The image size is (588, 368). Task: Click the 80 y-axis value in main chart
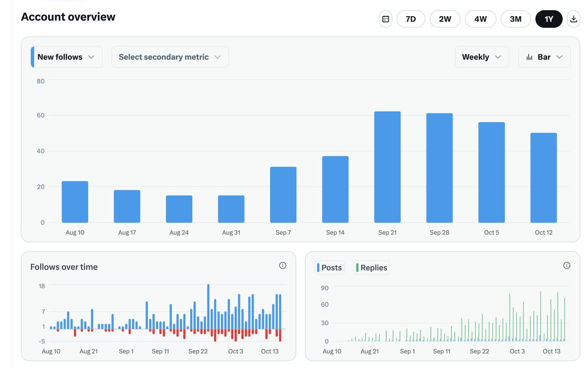point(41,81)
